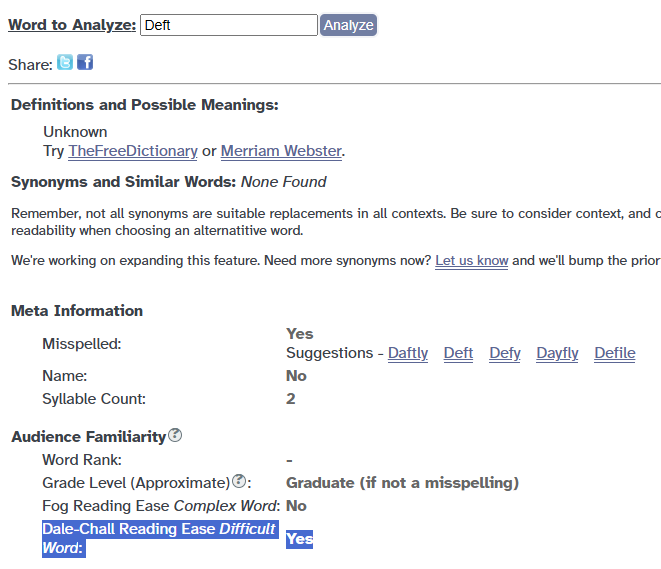Viewport: 661px width, 569px height.
Task: Select the Defile spelling suggestion
Action: coord(615,353)
